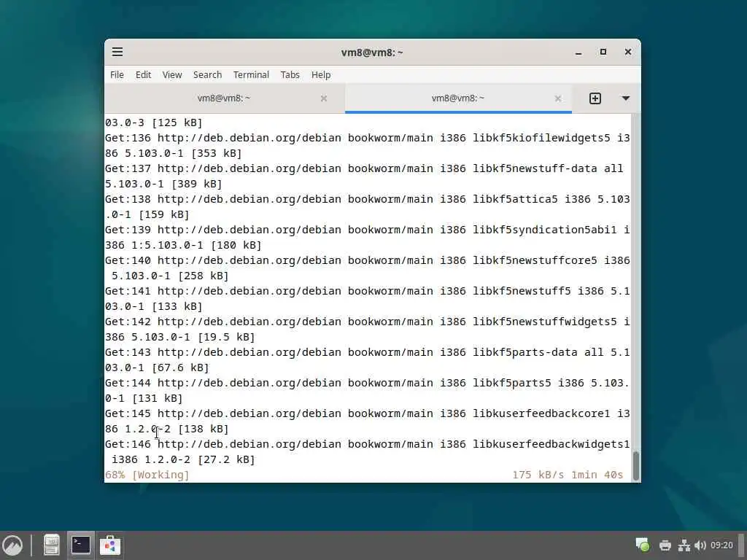Screen dimensions: 747x560
Task: Click the show desktop strip at taskbar end
Action: pos(742,545)
